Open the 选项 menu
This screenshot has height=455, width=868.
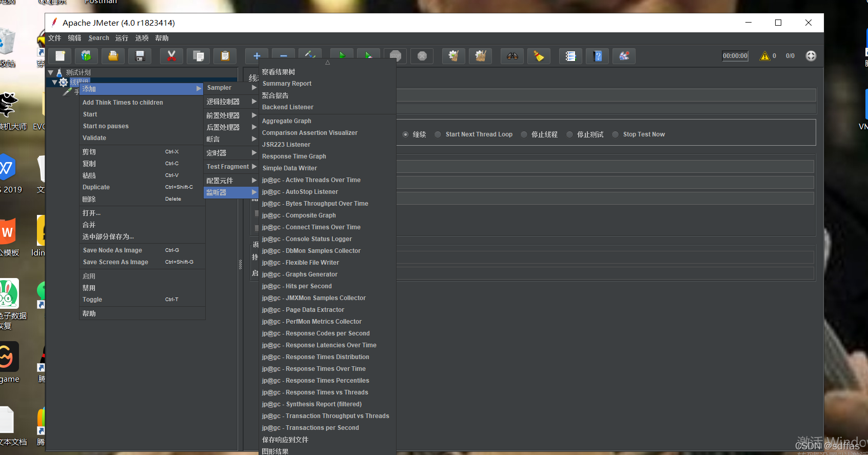click(x=142, y=38)
